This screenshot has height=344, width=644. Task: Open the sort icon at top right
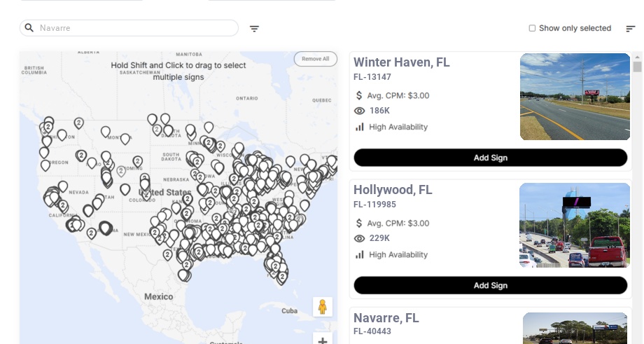(x=631, y=29)
